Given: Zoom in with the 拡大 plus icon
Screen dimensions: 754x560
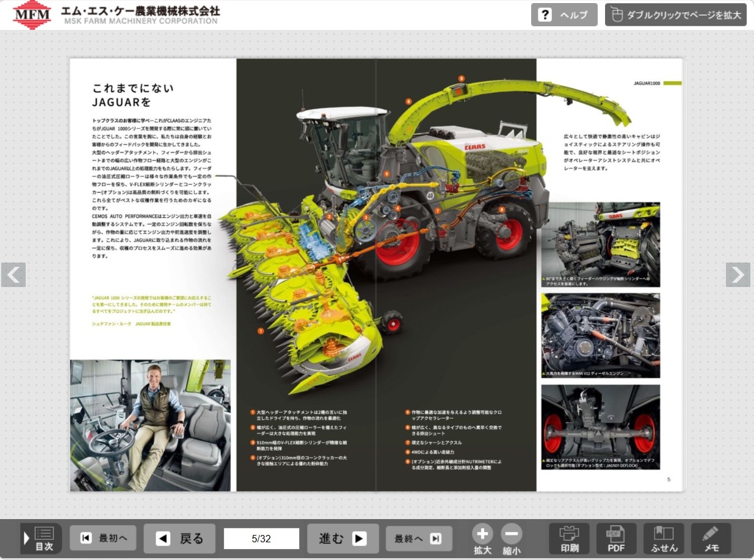Looking at the screenshot, I should 482,539.
